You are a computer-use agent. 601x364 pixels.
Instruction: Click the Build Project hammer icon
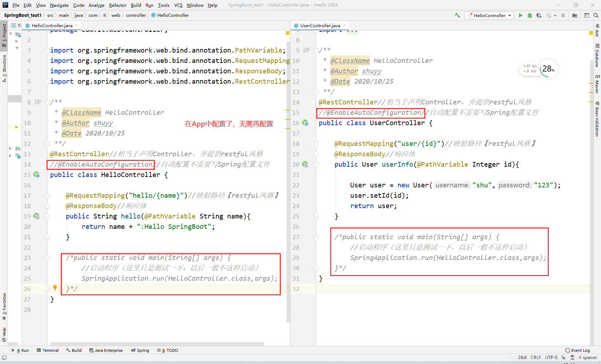pos(457,15)
